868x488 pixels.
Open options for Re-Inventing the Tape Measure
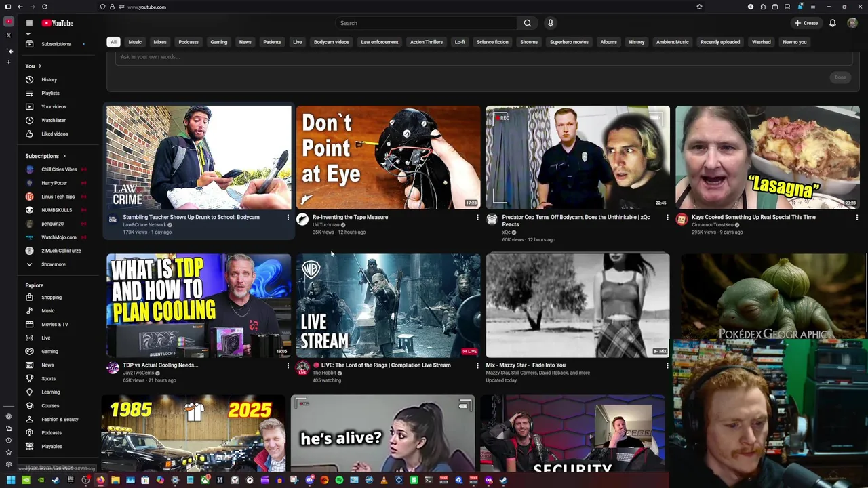pos(477,218)
